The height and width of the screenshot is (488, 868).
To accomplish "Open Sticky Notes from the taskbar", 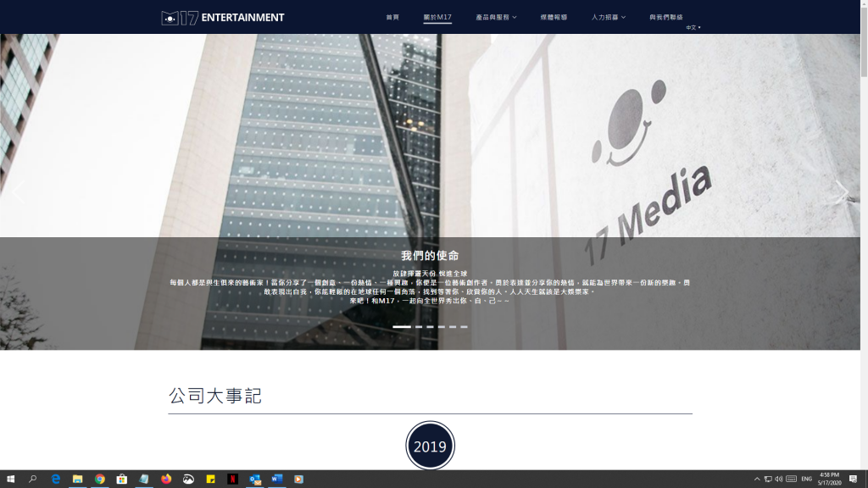I will tap(210, 479).
